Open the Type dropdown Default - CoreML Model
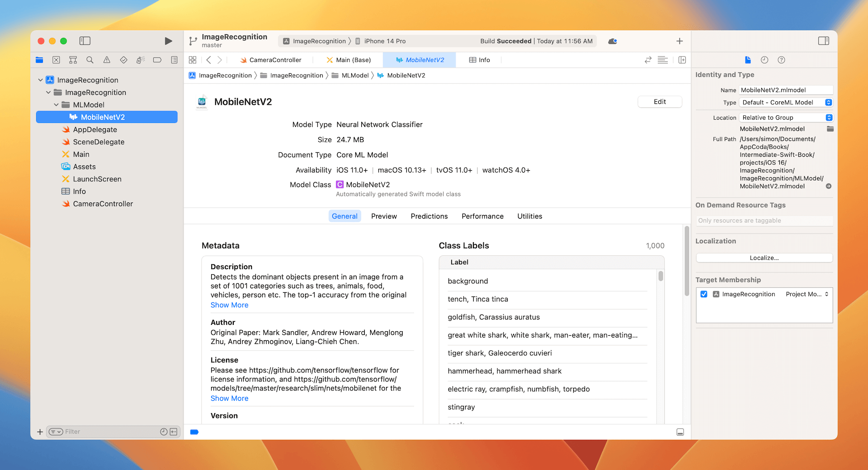868x470 pixels. click(787, 103)
